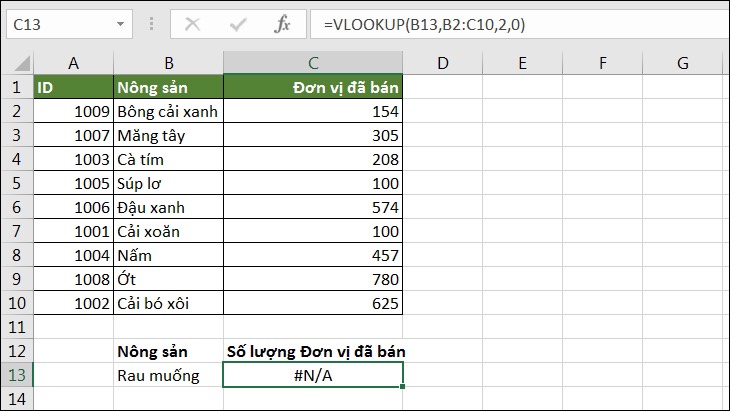The height and width of the screenshot is (411, 730).
Task: Select column C header
Action: [x=313, y=63]
